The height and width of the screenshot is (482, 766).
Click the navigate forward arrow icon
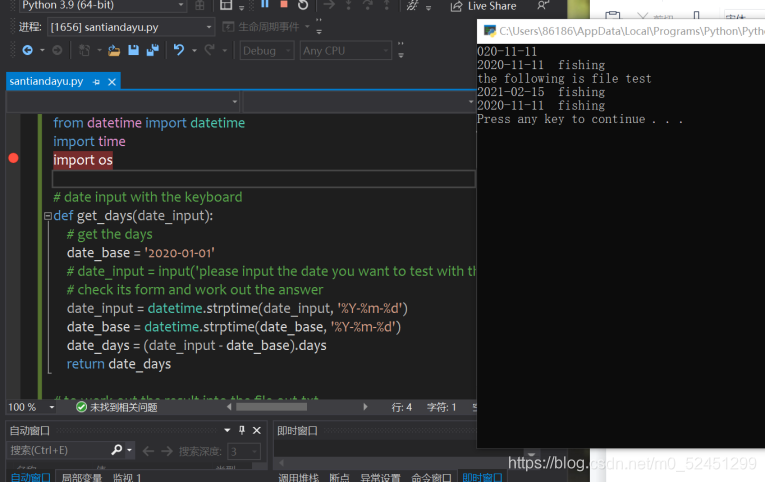tap(57, 50)
